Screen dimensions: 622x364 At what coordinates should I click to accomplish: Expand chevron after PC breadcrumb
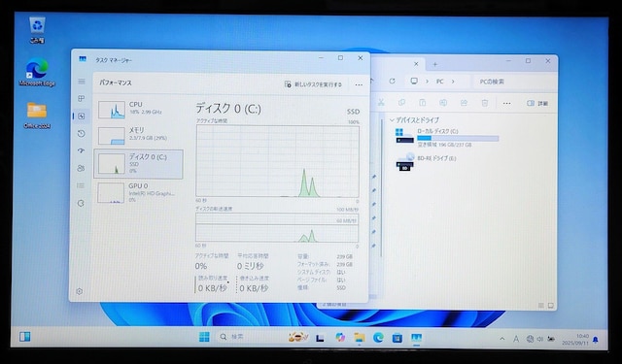[453, 82]
